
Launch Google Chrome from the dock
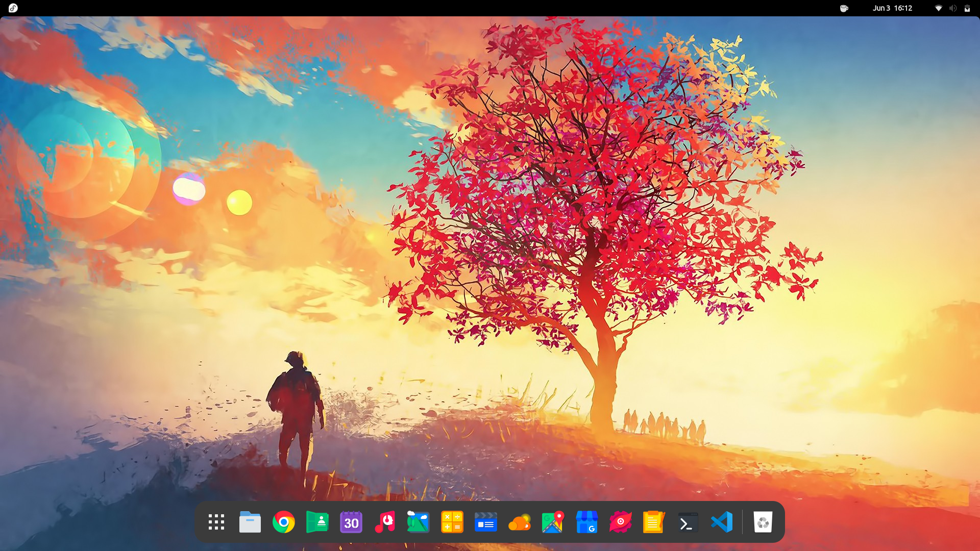click(x=284, y=522)
